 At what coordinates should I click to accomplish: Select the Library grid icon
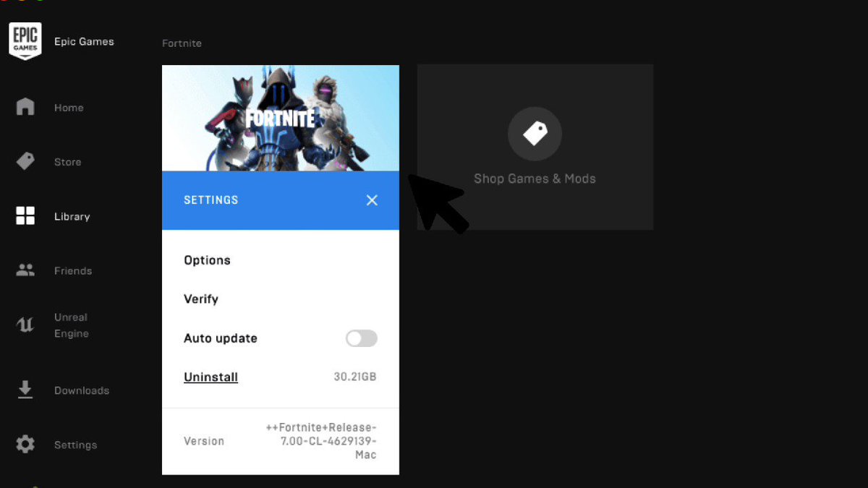pos(25,215)
